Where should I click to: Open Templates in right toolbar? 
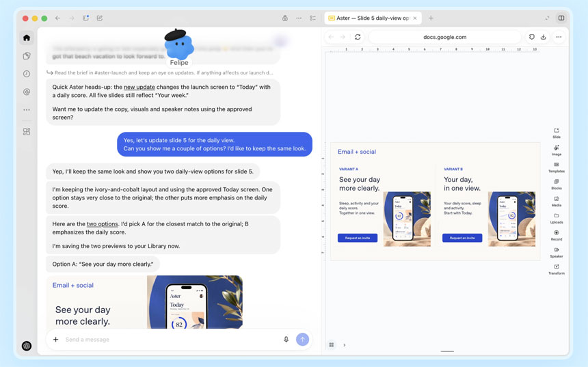click(x=557, y=167)
